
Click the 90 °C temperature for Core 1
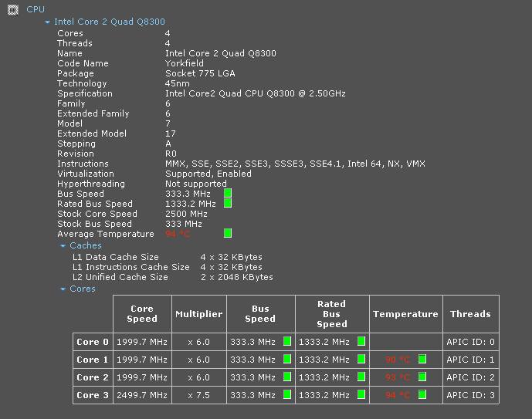point(398,360)
